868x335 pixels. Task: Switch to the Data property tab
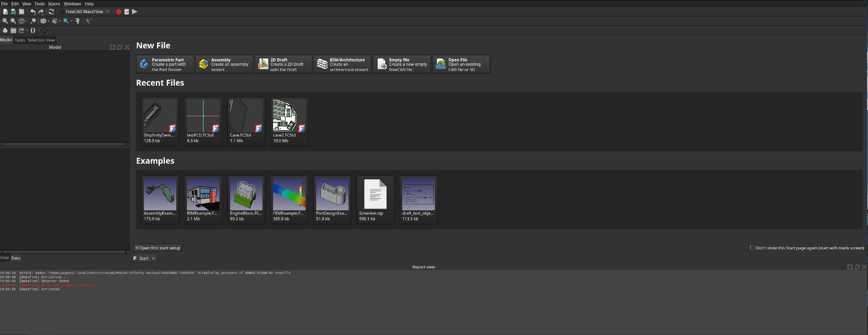16,258
